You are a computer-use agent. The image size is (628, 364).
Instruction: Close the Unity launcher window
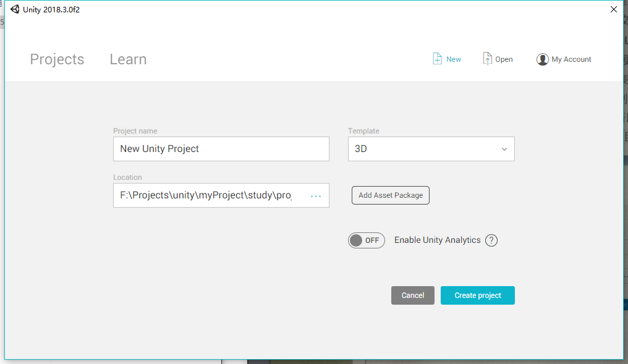[614, 9]
